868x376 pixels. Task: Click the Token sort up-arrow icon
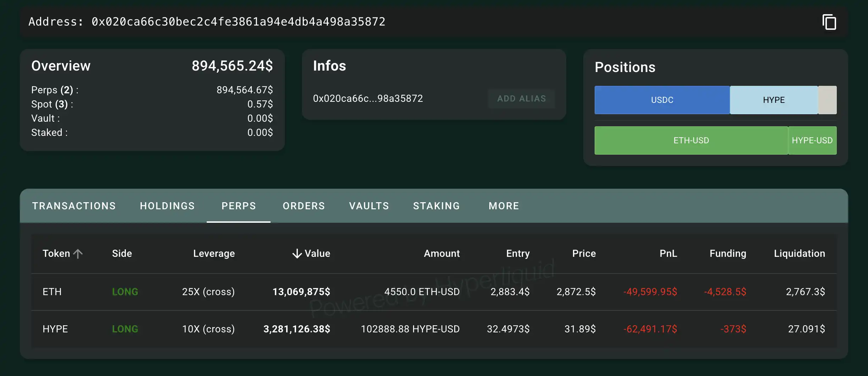coord(78,254)
